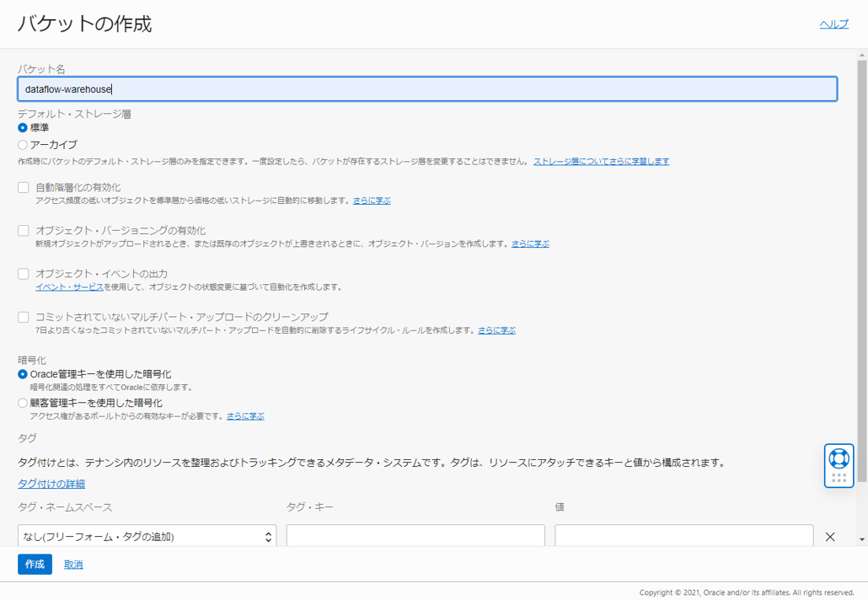
Task: Open ストレージ層についてさらに学習します link
Action: coord(601,161)
